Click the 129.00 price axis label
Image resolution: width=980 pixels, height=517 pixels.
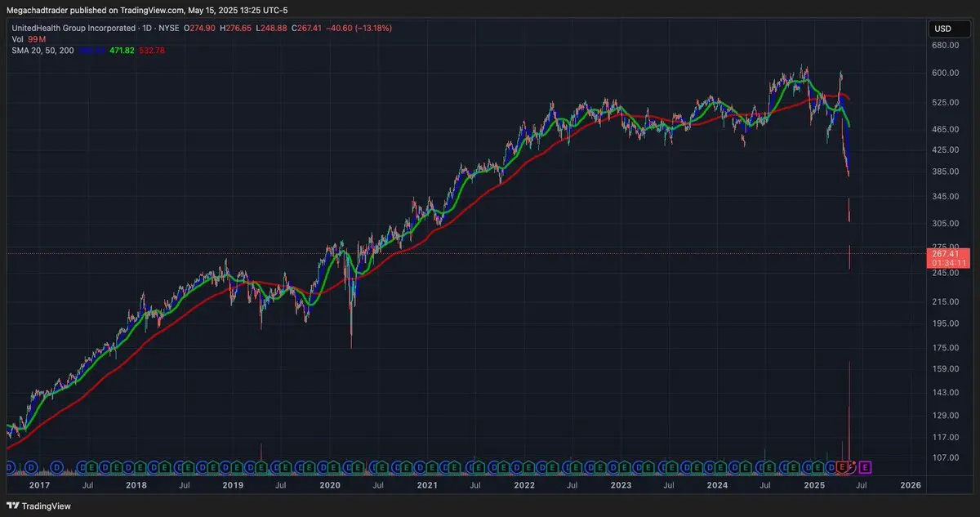946,416
